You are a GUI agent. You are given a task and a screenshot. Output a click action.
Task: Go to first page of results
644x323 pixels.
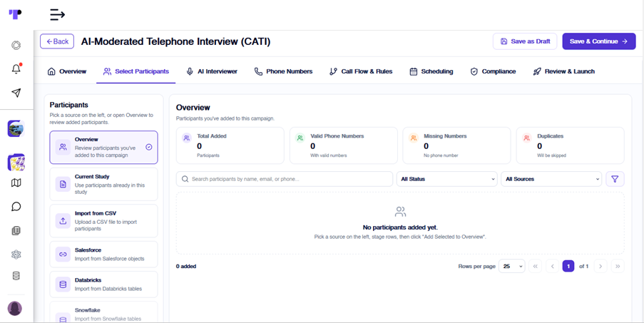click(x=535, y=267)
